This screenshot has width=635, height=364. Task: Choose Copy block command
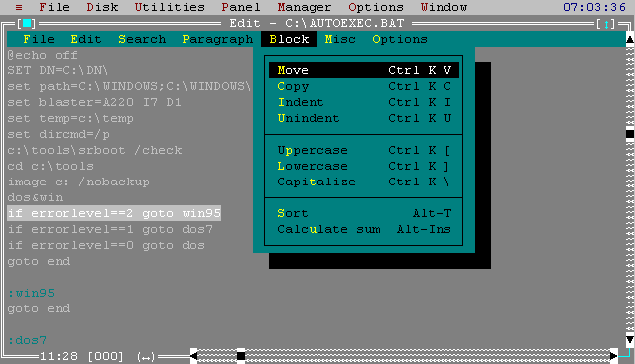(364, 86)
